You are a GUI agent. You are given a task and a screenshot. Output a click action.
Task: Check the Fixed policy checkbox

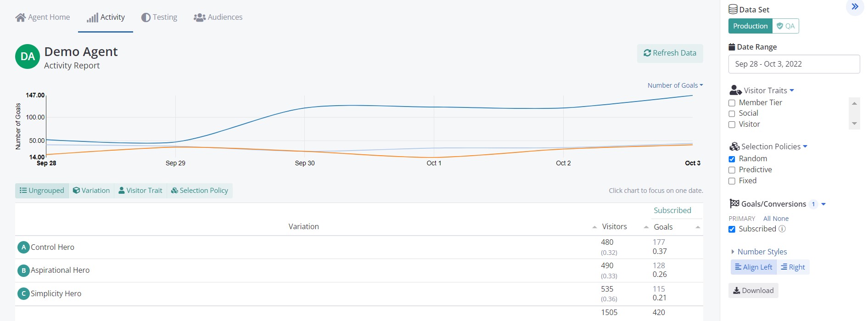pyautogui.click(x=732, y=181)
